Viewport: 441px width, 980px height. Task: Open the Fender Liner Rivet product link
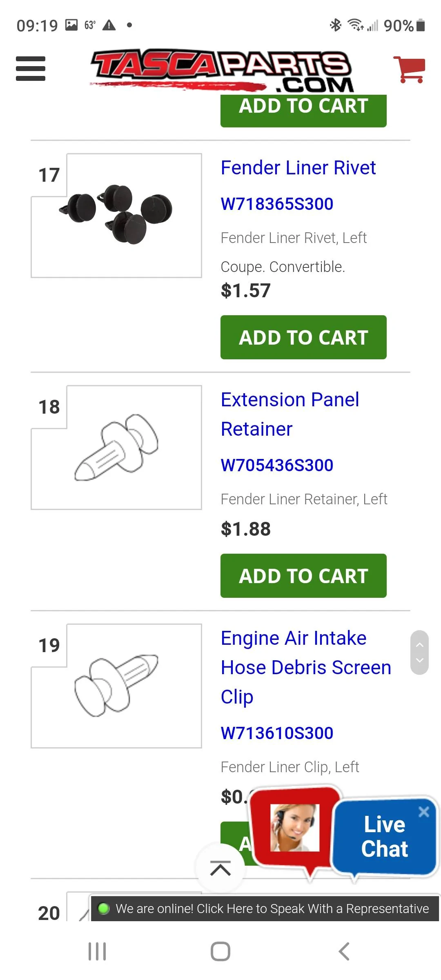298,168
